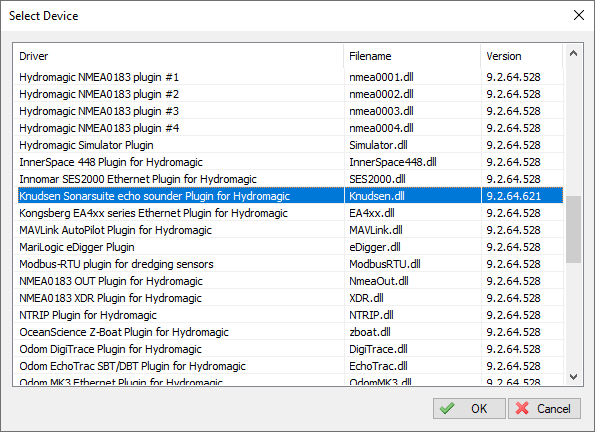Select MariLogic eDigger Plugin row
595x432 pixels.
point(291,247)
